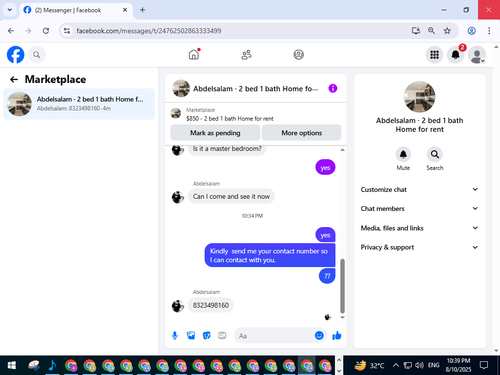Click the 'Kindly send me your contact number' message
Viewport: 500px width, 375px height.
[x=270, y=255]
